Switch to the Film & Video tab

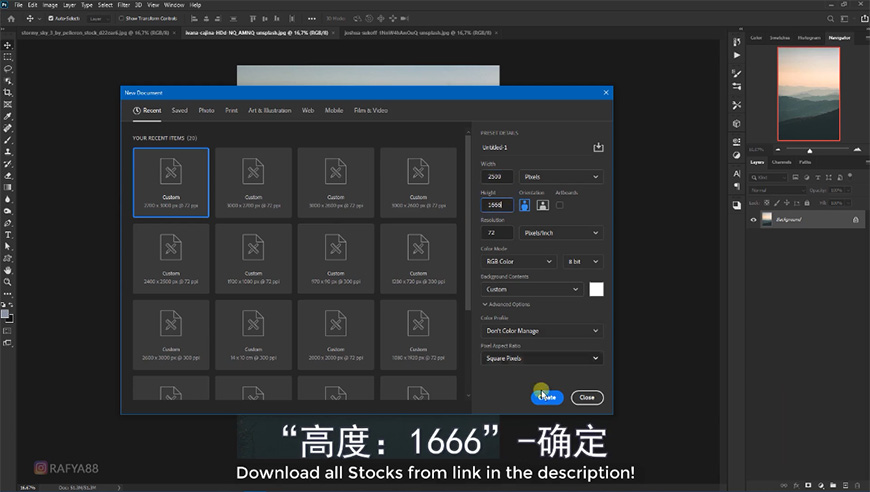371,110
